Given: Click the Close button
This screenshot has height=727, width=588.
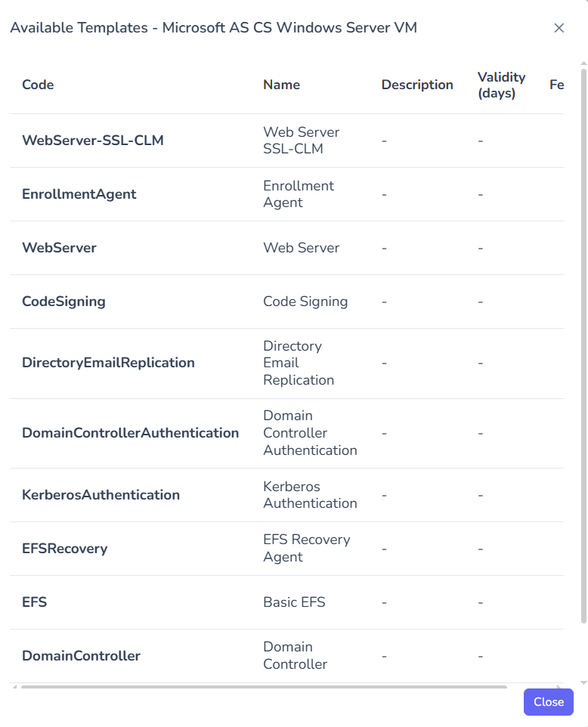Looking at the screenshot, I should pyautogui.click(x=548, y=702).
